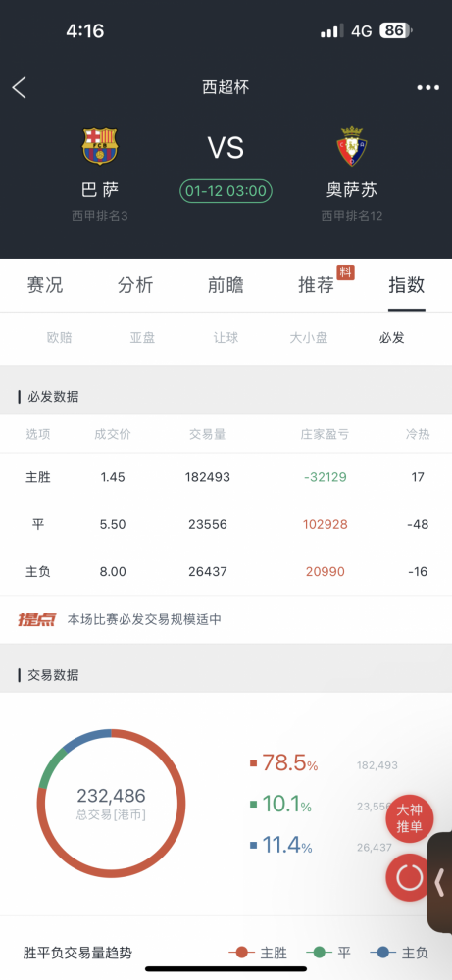Open the 大神推单 floating button
The width and height of the screenshot is (452, 980).
click(410, 818)
